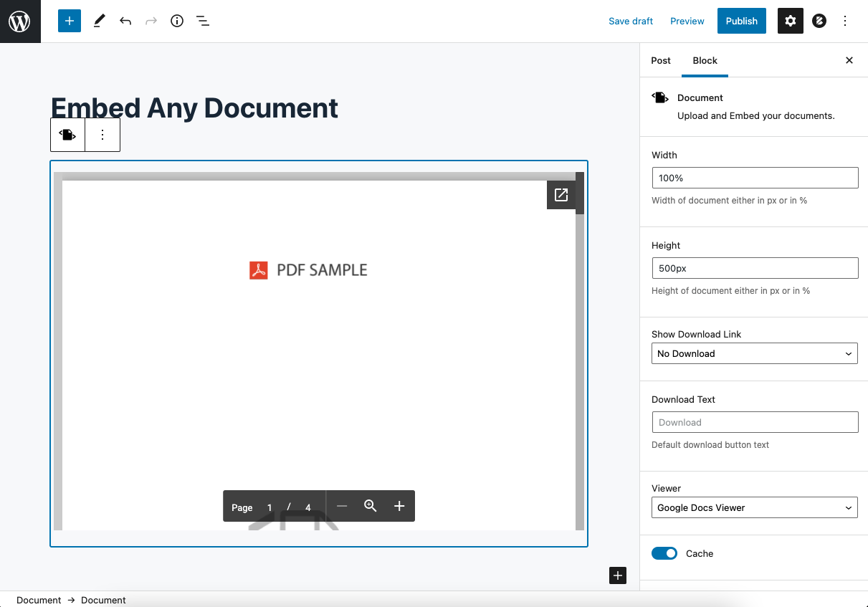Switch to the Post tab
This screenshot has width=868, height=607.
[661, 60]
